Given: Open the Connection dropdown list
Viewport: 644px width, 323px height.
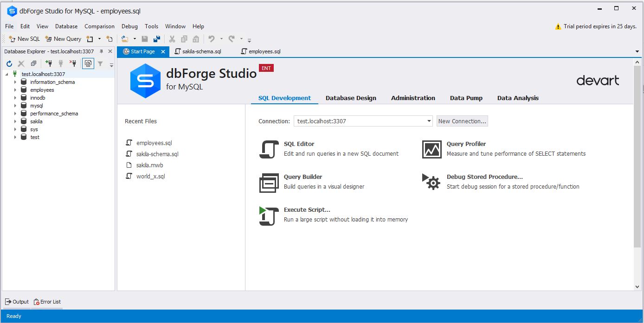Looking at the screenshot, I should tap(429, 121).
